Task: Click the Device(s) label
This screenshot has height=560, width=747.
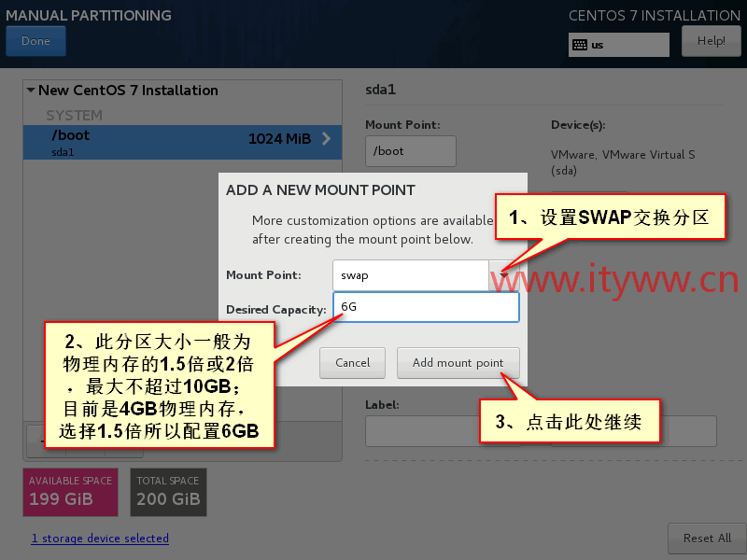Action: (578, 125)
